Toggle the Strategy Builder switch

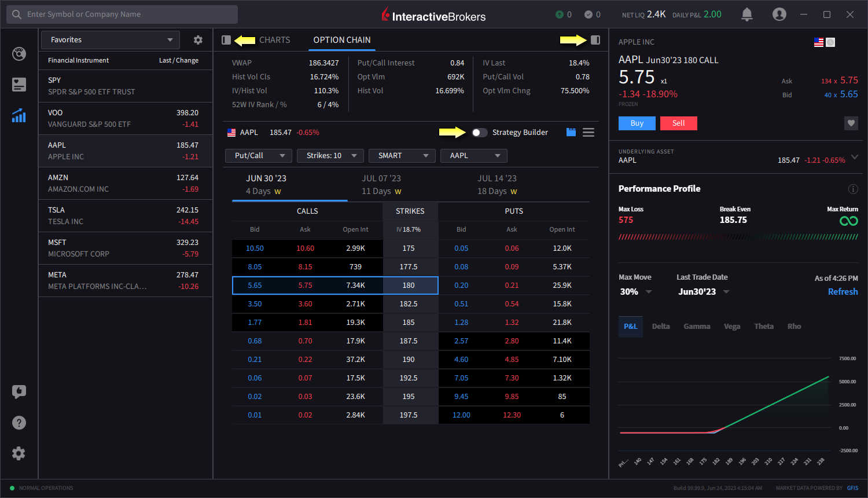tap(479, 133)
